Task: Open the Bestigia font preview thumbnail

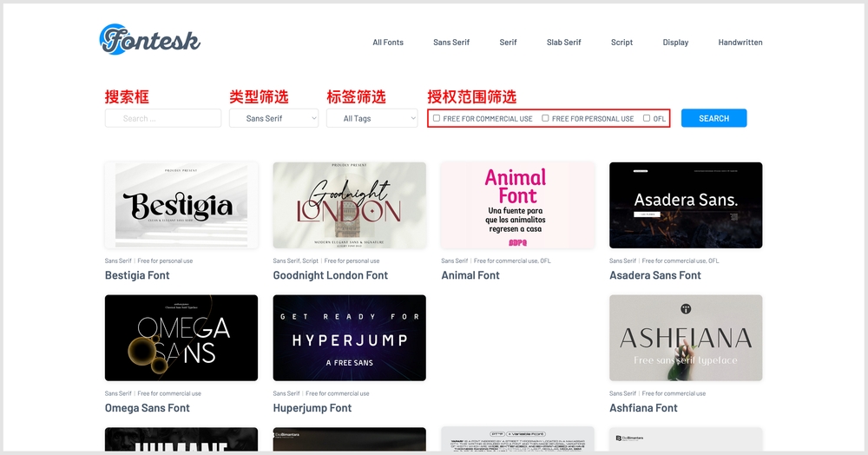Action: click(181, 205)
